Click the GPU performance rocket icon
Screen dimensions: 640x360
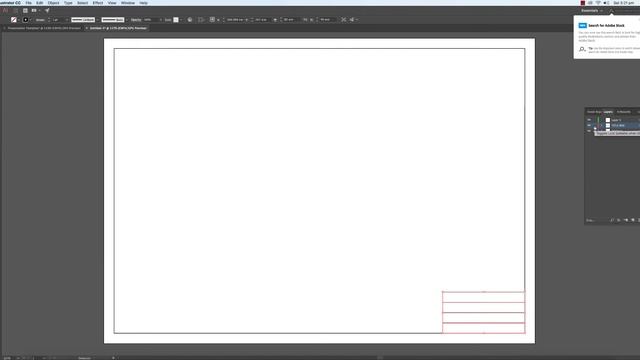tap(47, 10)
